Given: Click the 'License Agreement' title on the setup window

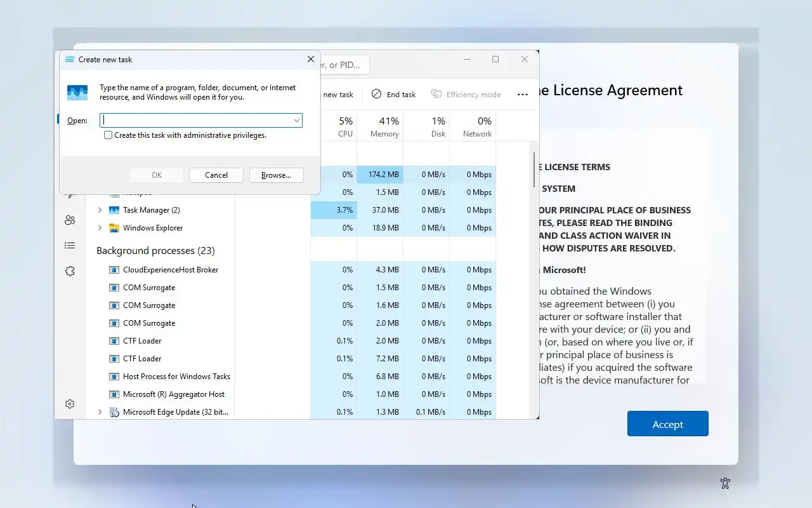Looking at the screenshot, I should pos(618,90).
